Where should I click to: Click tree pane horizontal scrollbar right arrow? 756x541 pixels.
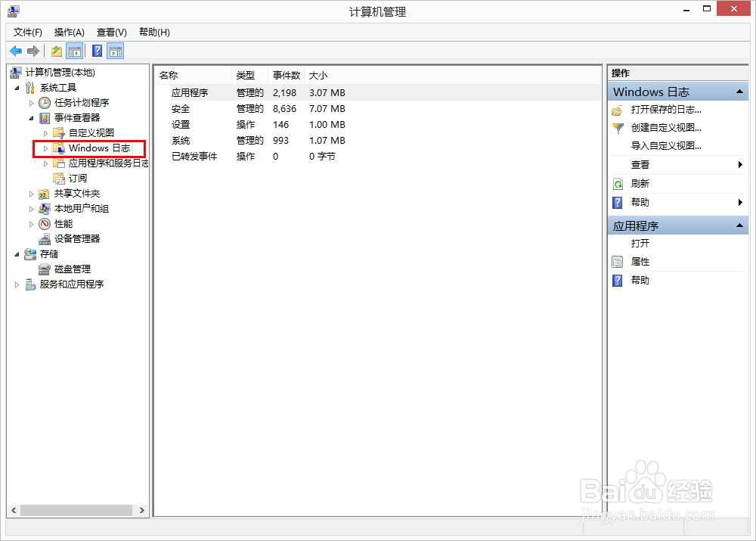pyautogui.click(x=142, y=510)
